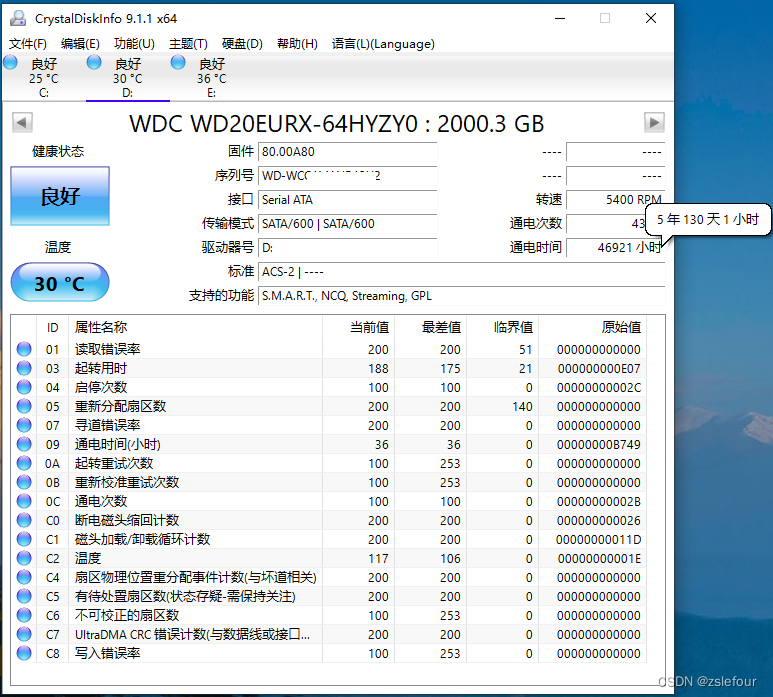Viewport: 773px width, 697px height.
Task: Click status orb of attribute 03 起转用时
Action: [24, 368]
